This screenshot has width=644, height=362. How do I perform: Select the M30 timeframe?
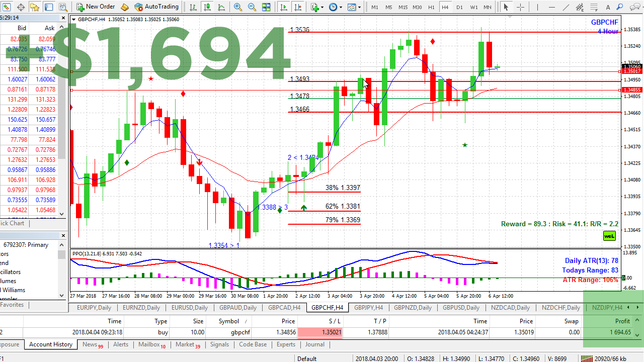point(417,7)
